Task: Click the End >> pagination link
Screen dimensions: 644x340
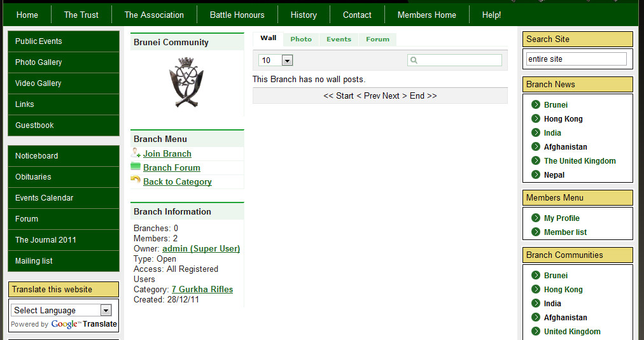Action: pyautogui.click(x=423, y=96)
